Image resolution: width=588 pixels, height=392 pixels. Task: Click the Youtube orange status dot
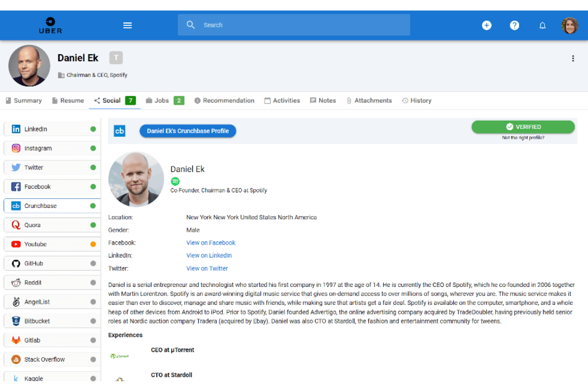pos(93,244)
